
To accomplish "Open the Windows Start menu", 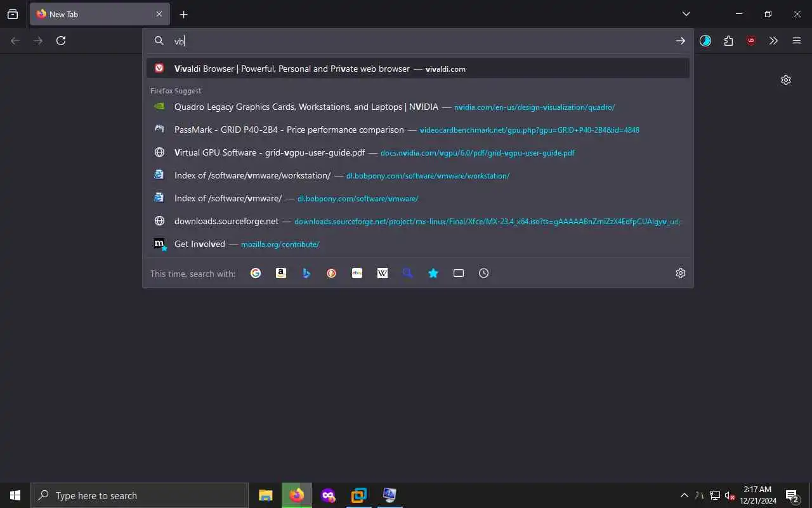I will (15, 495).
